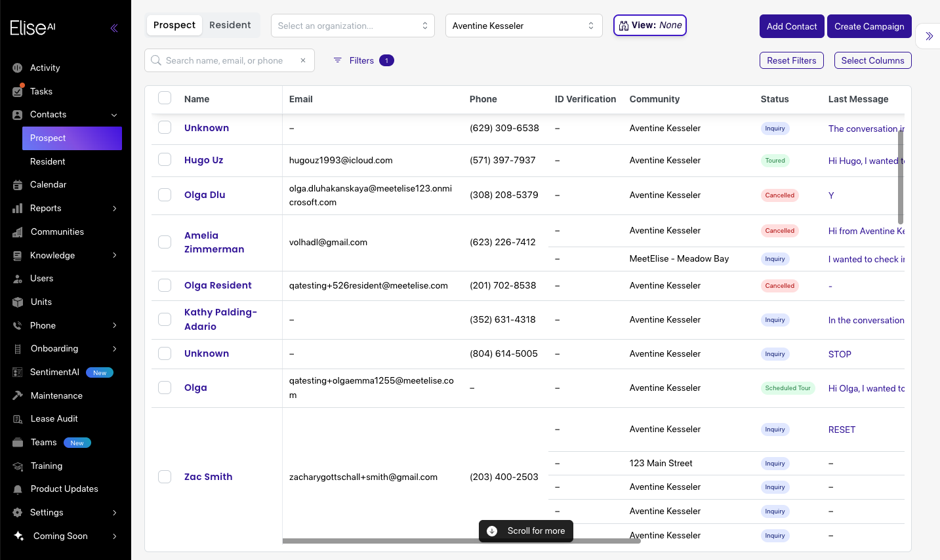The image size is (940, 560).
Task: Click the horizontal table scrollbar
Action: (x=461, y=541)
